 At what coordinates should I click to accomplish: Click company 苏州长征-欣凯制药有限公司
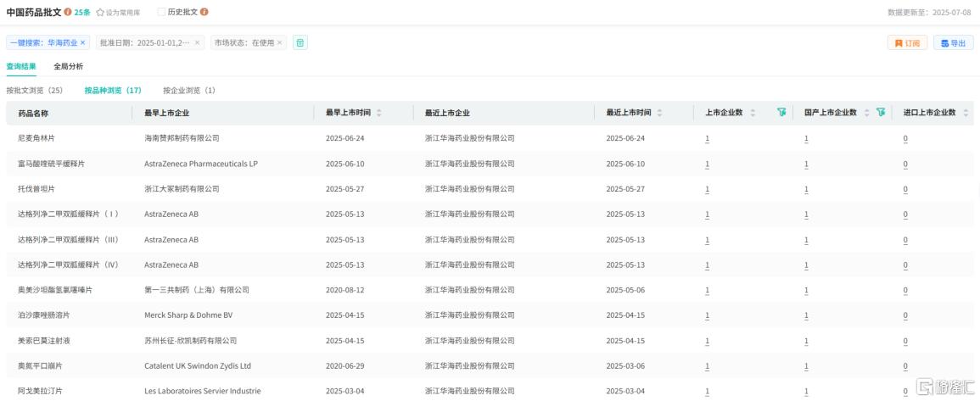[191, 341]
